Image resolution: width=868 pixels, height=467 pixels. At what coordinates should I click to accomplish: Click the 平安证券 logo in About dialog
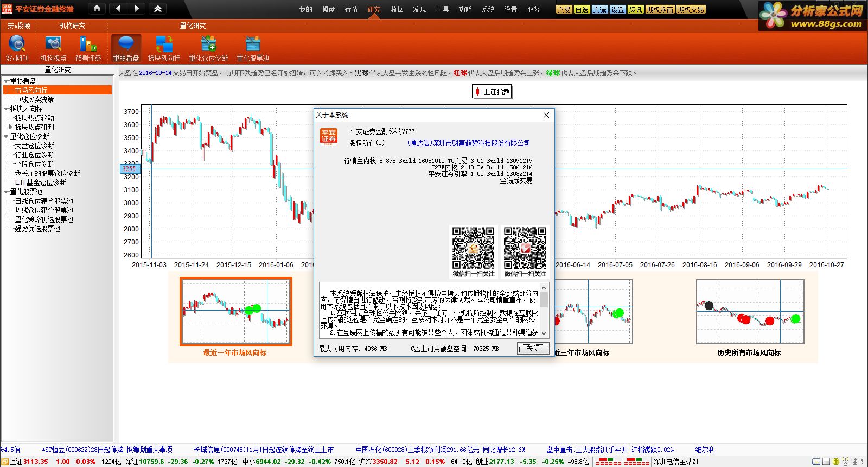click(x=329, y=136)
